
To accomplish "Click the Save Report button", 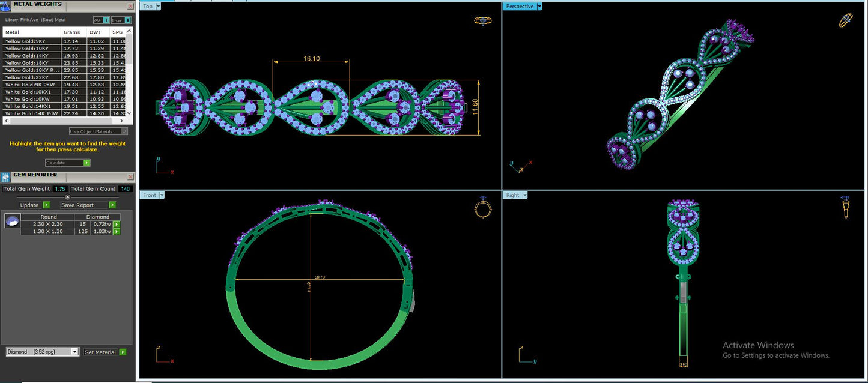I will pyautogui.click(x=83, y=205).
